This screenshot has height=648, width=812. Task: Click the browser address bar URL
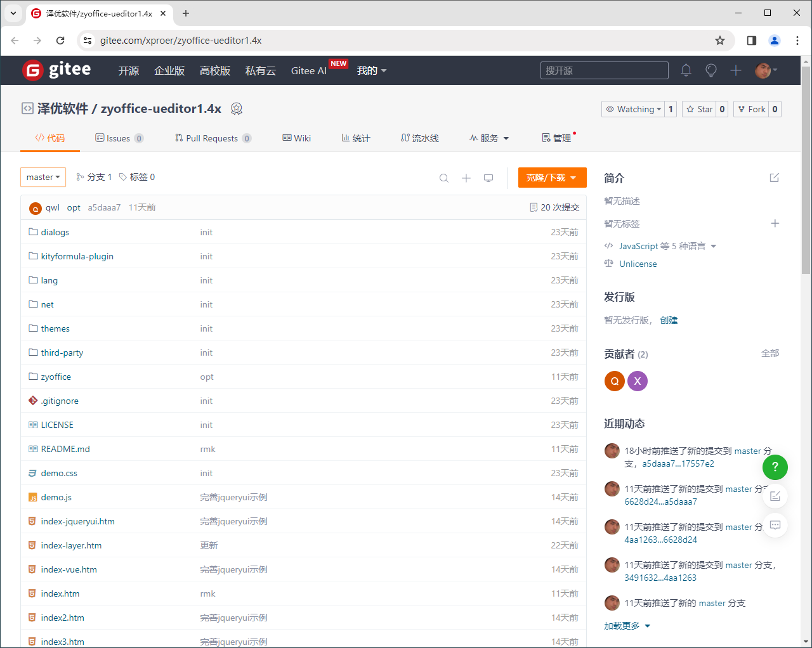coord(181,41)
